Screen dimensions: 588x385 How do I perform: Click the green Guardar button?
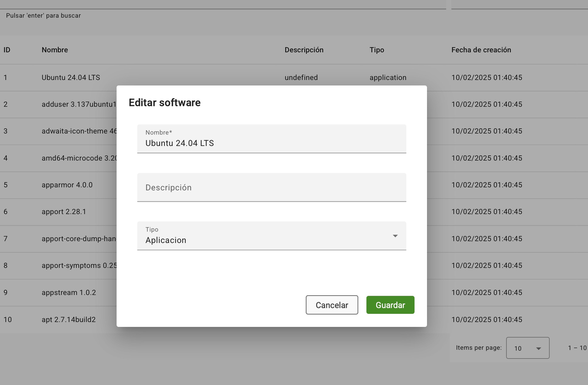pyautogui.click(x=390, y=305)
